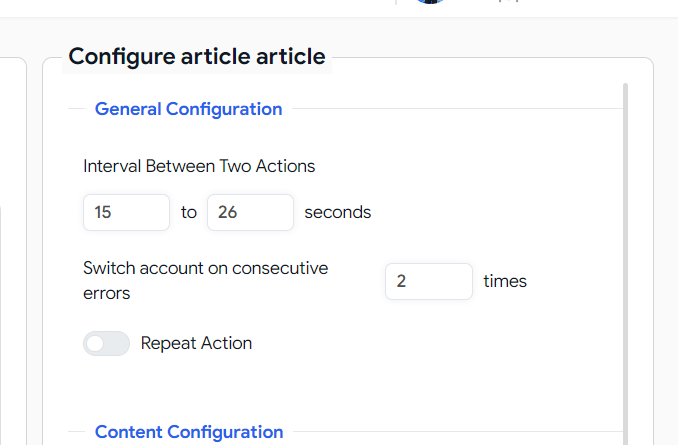The height and width of the screenshot is (445, 678).
Task: Focus the consecutive errors field showing 2
Action: [x=429, y=281]
